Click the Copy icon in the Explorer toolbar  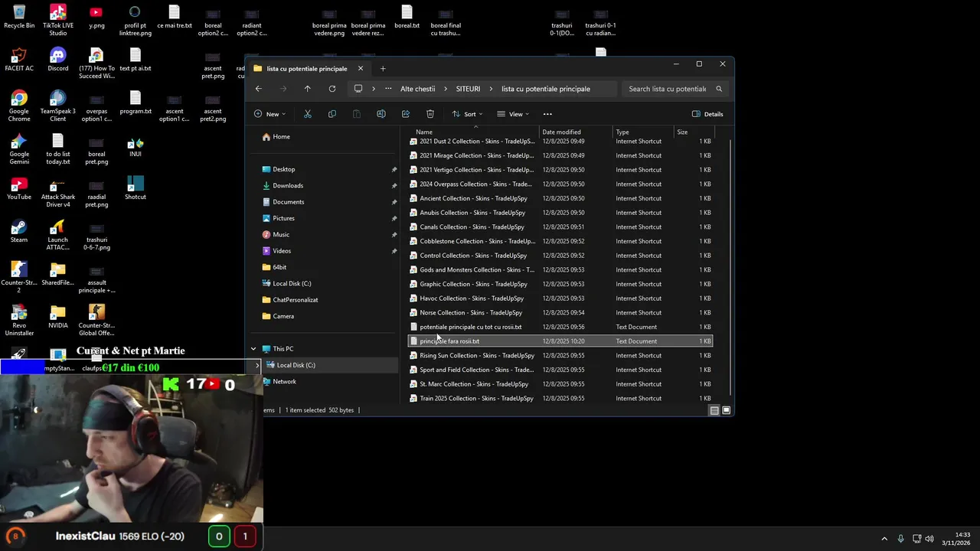coord(332,114)
